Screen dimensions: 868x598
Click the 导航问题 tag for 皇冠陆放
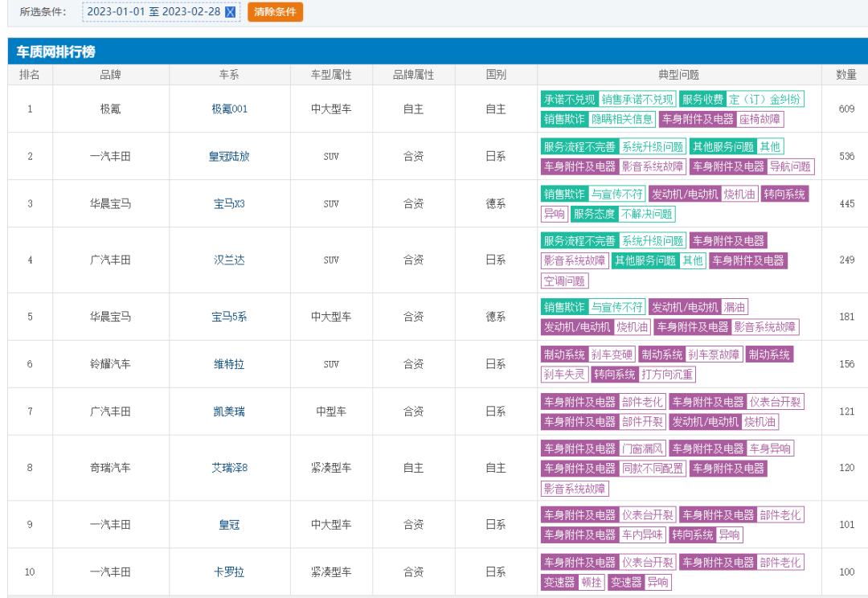click(790, 166)
